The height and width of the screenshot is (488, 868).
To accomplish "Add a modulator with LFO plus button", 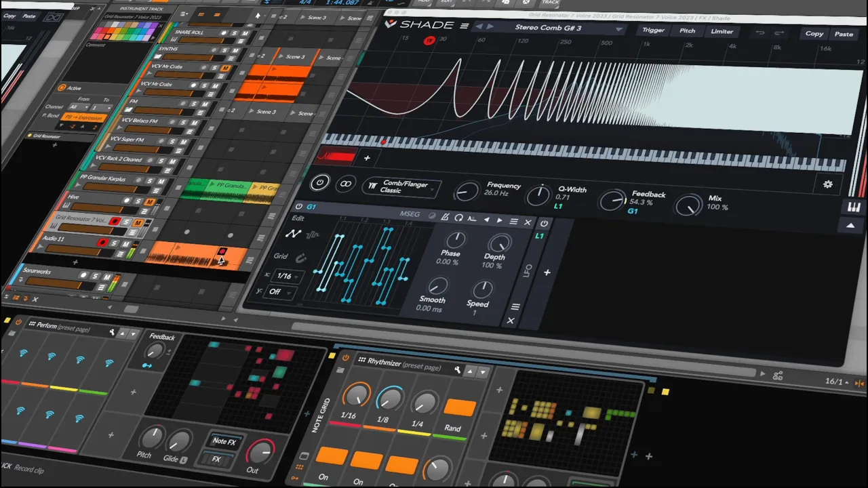I will [x=547, y=272].
